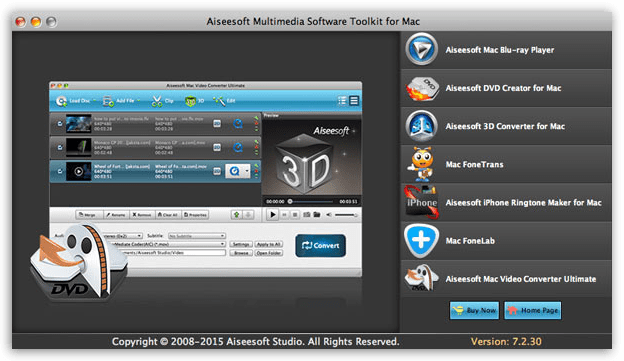Move item down with gray arrow button

tap(248, 215)
